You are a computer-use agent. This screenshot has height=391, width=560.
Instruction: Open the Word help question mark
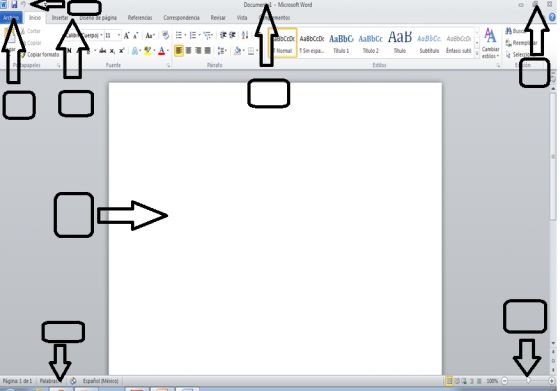552,17
